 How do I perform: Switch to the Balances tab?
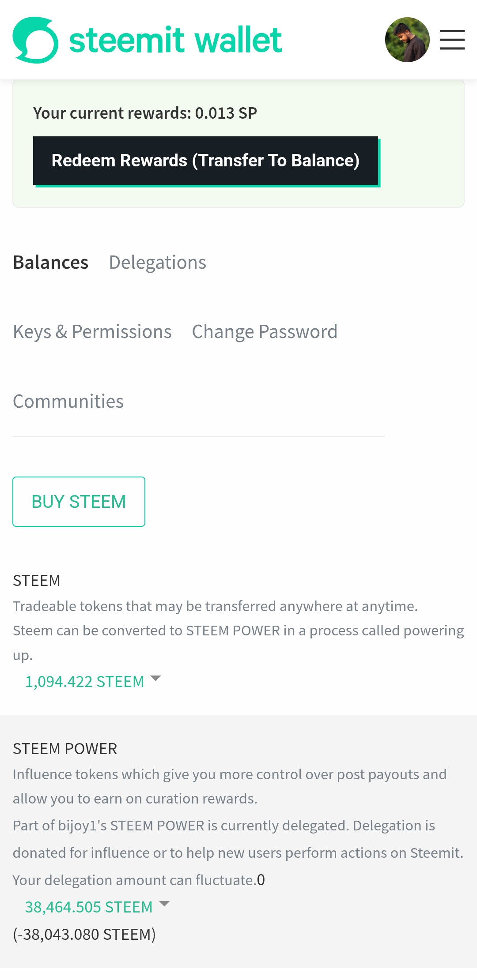tap(51, 263)
